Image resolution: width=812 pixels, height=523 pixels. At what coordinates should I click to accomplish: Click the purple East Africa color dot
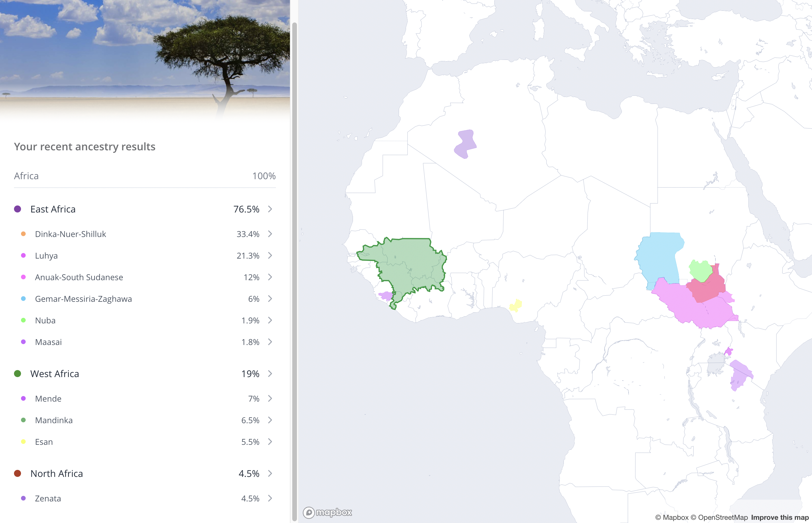[17, 209]
